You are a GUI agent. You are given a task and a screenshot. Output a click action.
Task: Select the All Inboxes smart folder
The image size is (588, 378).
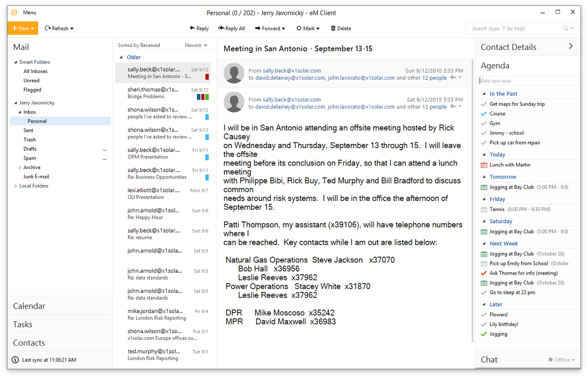35,71
